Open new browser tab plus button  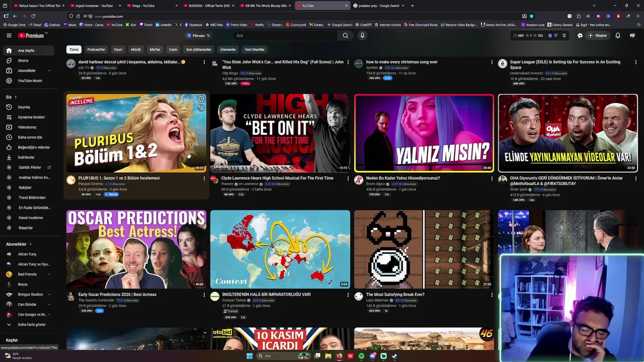[x=413, y=6]
